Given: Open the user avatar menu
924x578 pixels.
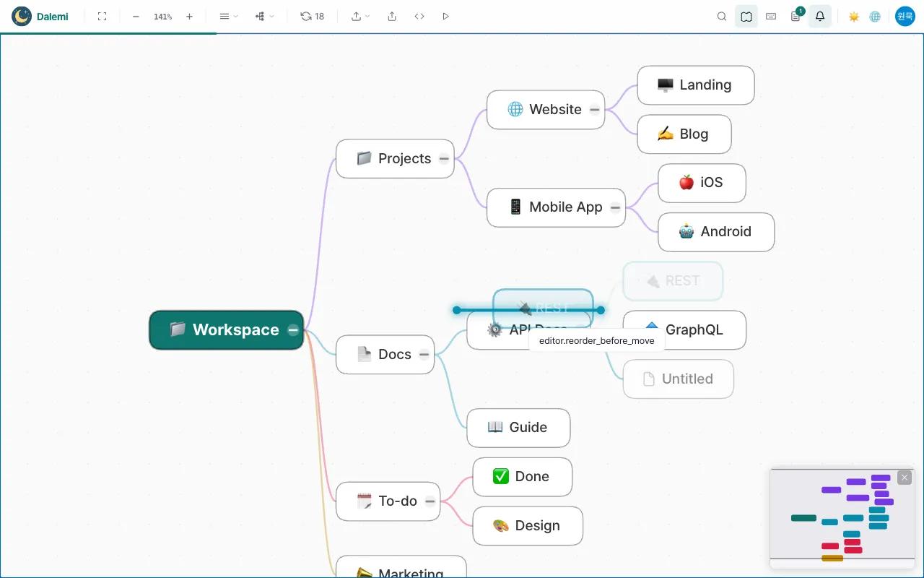Looking at the screenshot, I should (905, 16).
